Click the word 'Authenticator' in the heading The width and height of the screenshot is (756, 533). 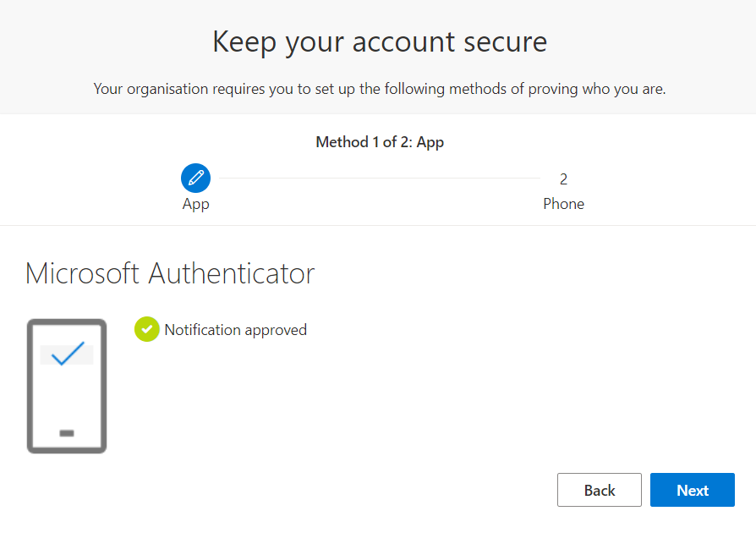tap(232, 273)
